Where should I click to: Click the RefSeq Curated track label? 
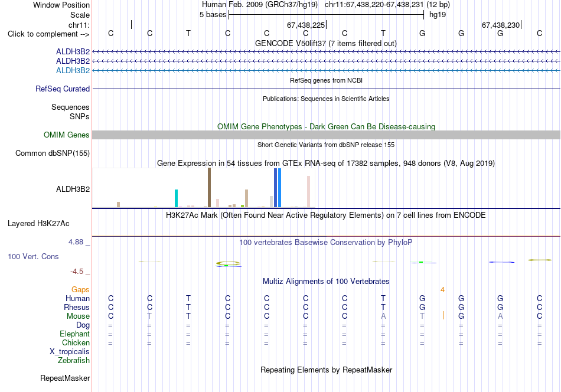(x=63, y=89)
